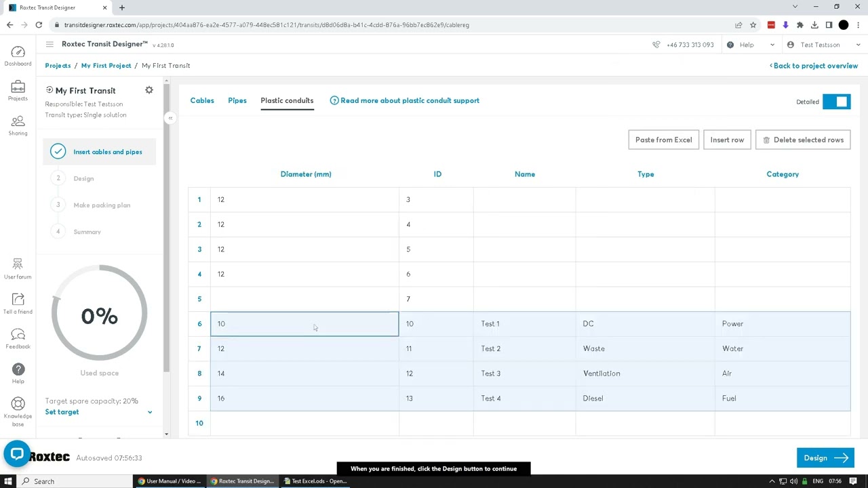Open the browser downloads icon
This screenshot has width=868, height=488.
814,25
